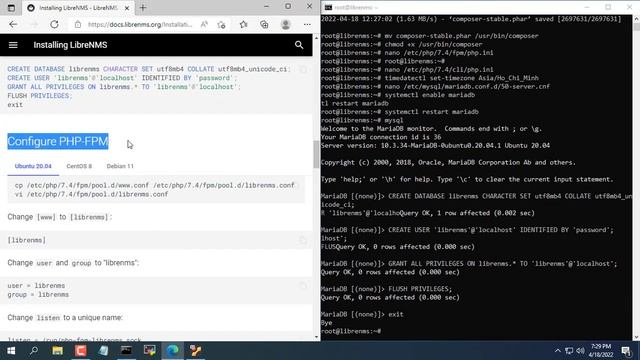
Task: Open Read aloud icon in address bar
Action: 204,24
